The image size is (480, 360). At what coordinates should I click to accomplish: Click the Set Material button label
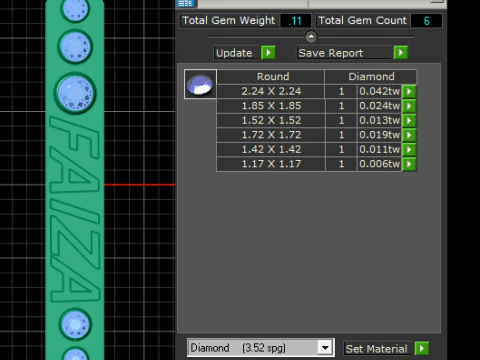pyautogui.click(x=376, y=349)
